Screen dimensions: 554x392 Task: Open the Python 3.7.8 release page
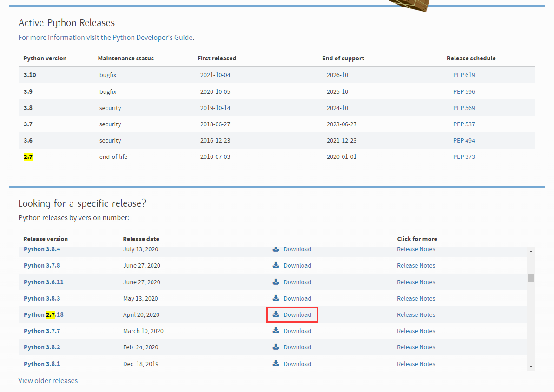42,265
